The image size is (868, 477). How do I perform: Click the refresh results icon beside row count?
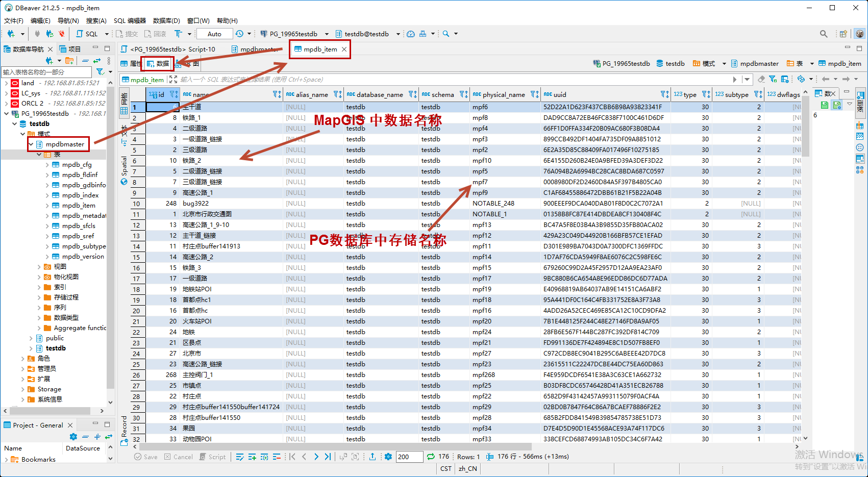[431, 457]
